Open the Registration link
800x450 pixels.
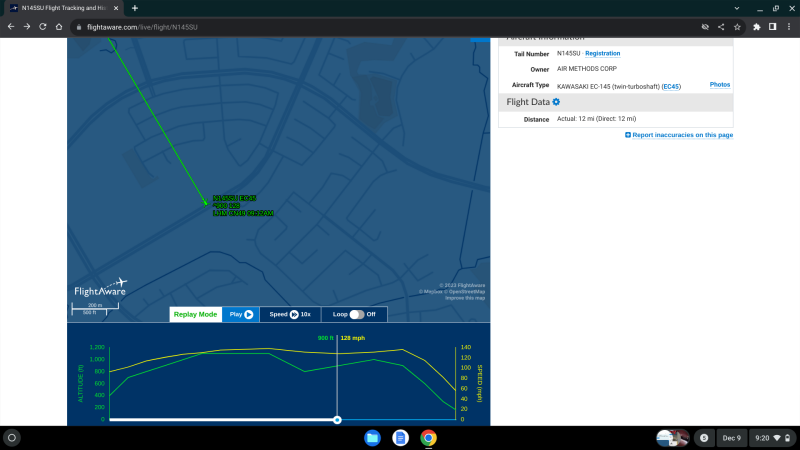[x=602, y=53]
